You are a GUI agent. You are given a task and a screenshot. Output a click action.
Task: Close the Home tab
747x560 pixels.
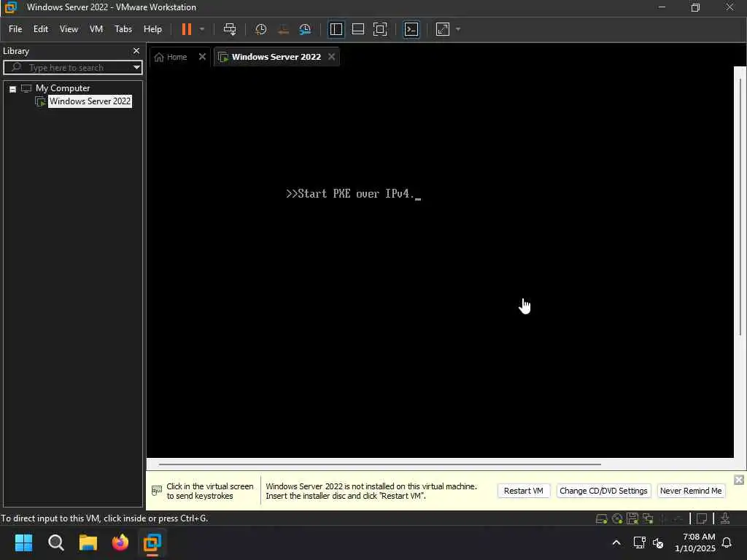tap(202, 57)
